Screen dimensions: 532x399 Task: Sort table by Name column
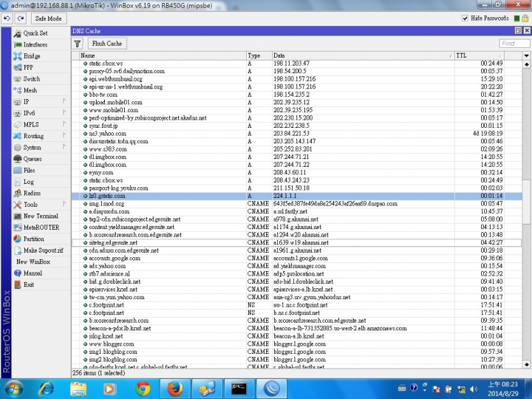tap(163, 55)
